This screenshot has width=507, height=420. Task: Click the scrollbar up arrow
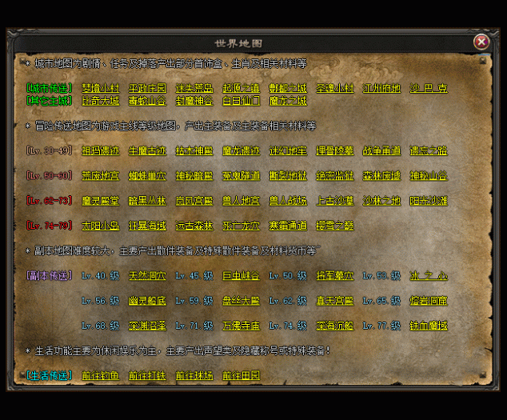[482, 60]
